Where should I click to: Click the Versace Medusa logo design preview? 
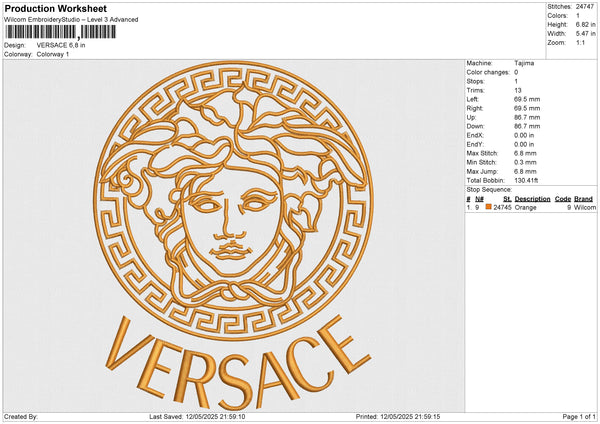[x=233, y=235]
